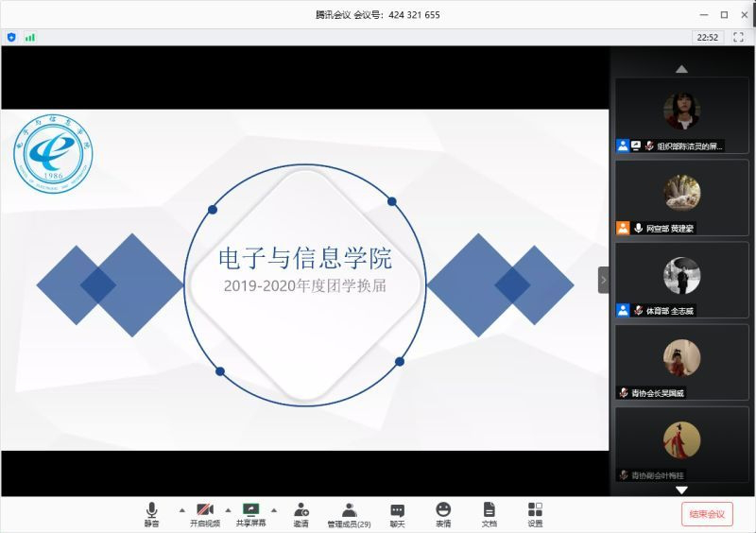Open the 表情 emoji reactions
The width and height of the screenshot is (756, 533).
pos(443,514)
